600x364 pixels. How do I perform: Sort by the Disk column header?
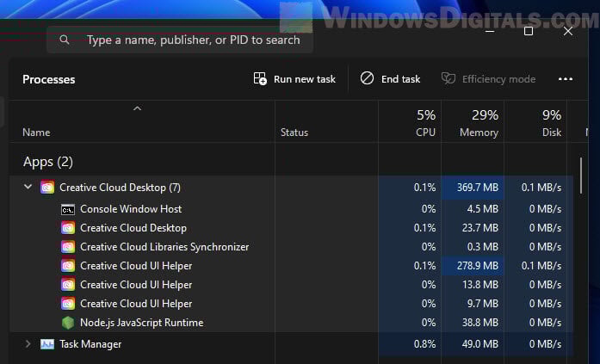[x=535, y=121]
